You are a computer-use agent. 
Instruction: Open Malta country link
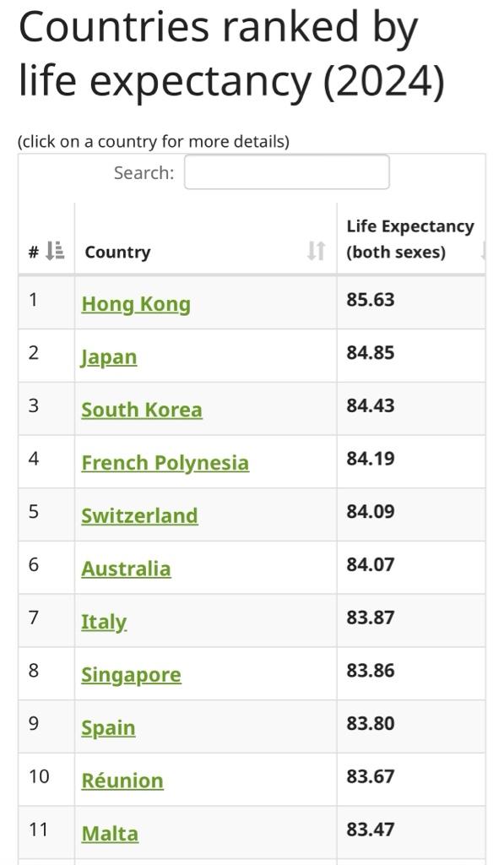click(x=110, y=834)
